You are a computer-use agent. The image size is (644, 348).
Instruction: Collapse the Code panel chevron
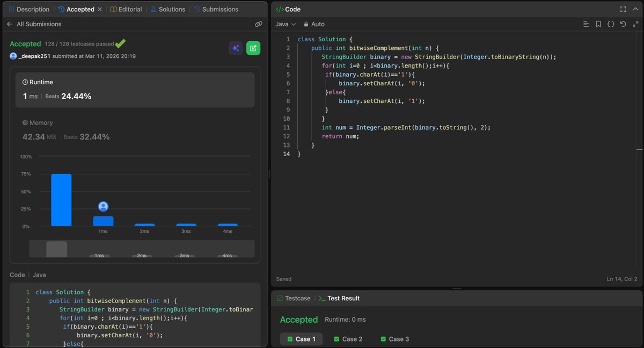[x=635, y=9]
